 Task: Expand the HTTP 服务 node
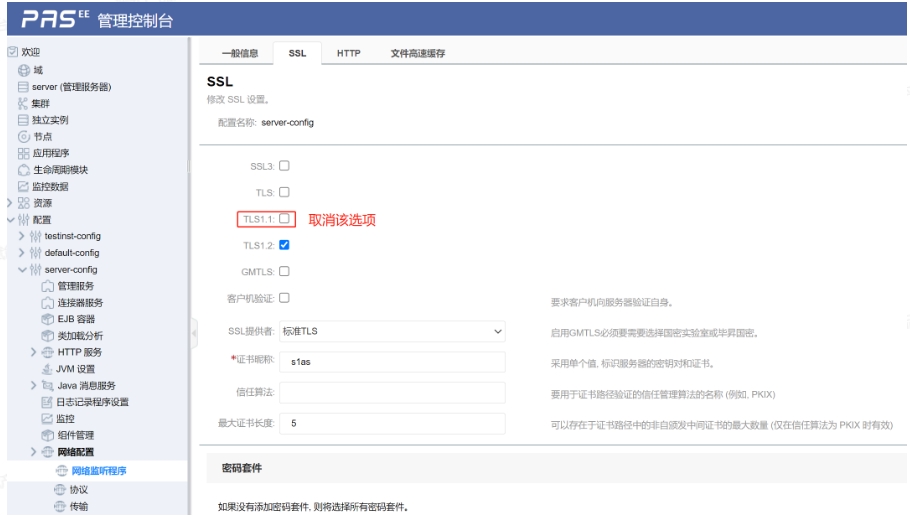point(36,352)
